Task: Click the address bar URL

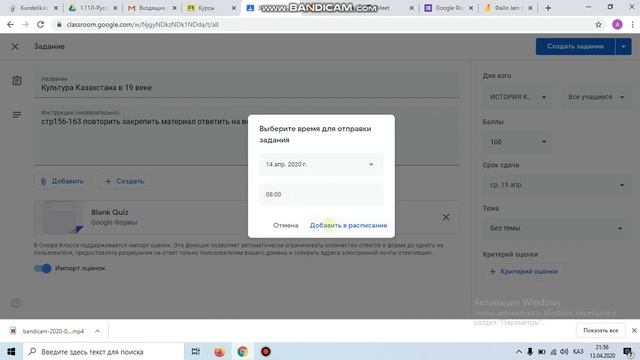Action: tap(142, 24)
